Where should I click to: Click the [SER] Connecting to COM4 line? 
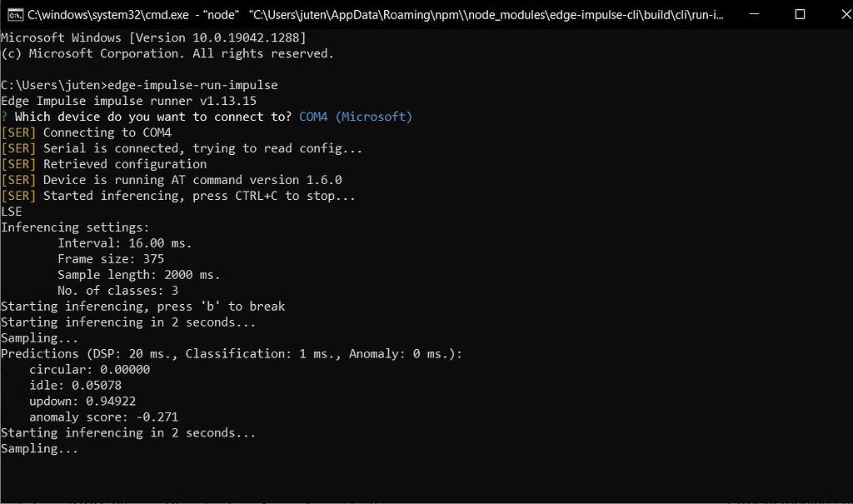tap(86, 132)
